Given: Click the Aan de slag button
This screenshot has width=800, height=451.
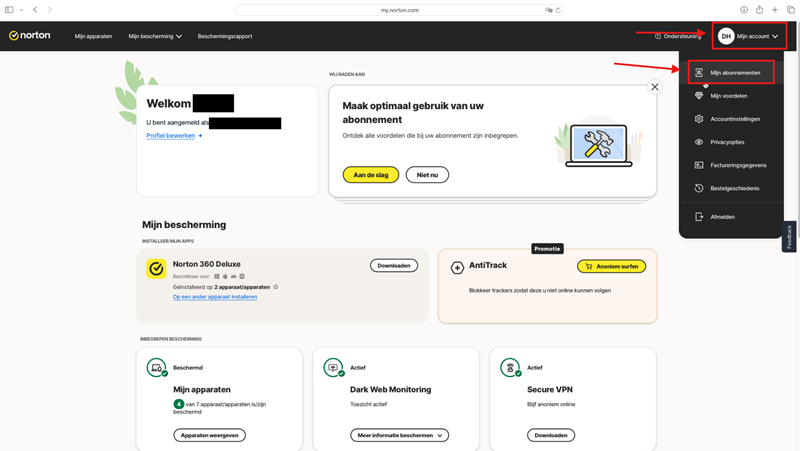Looking at the screenshot, I should (x=371, y=175).
